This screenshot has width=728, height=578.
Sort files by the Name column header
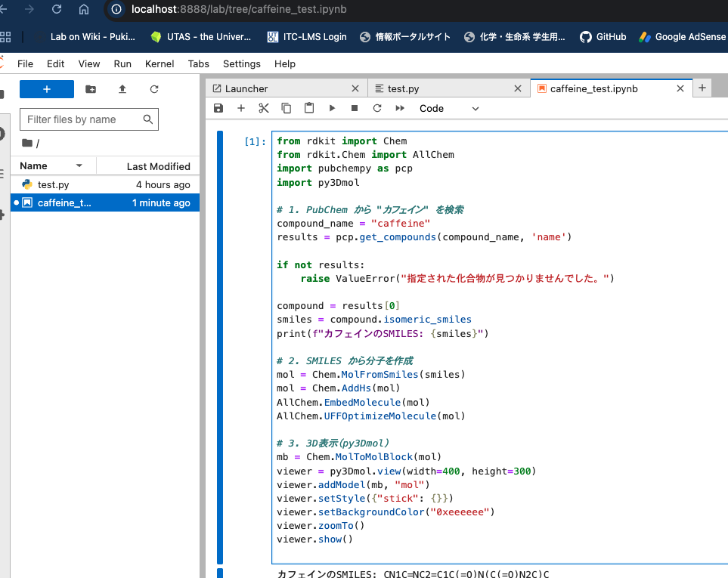point(34,166)
